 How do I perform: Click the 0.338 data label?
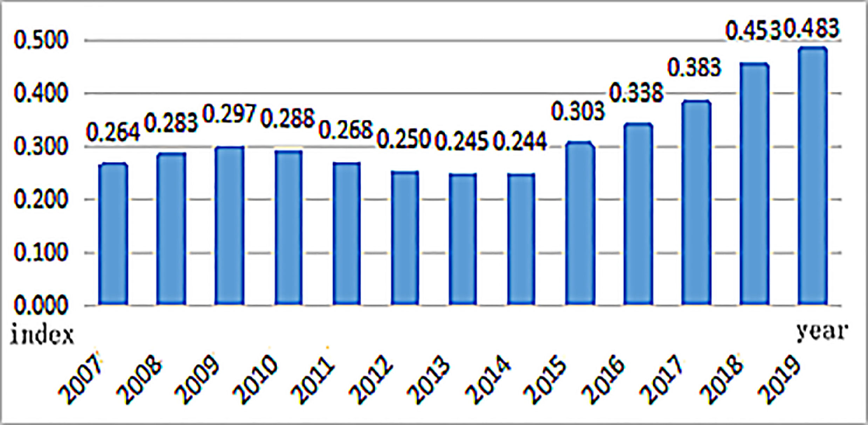(636, 93)
